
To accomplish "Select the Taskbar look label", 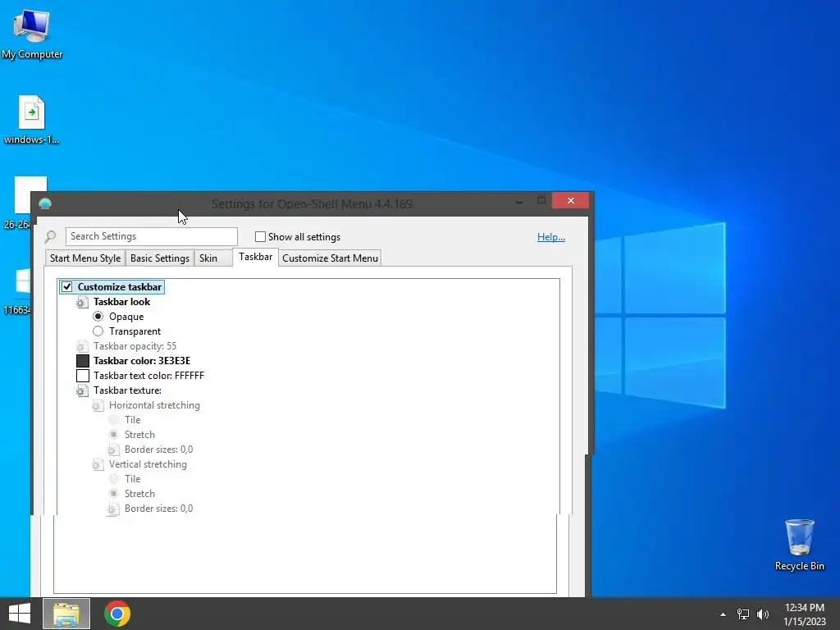I will tap(121, 302).
